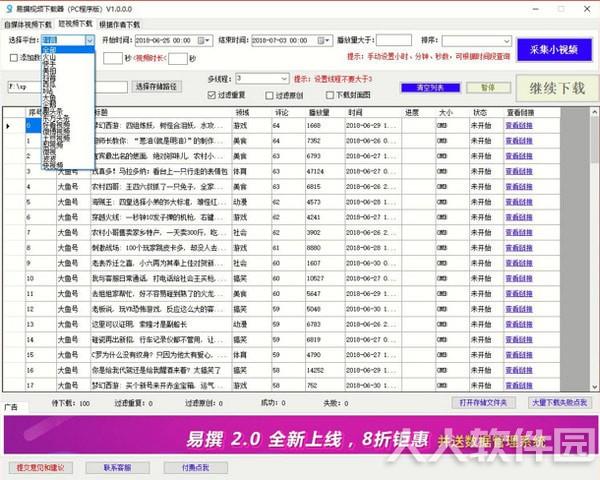
Task: Click the play count cell 14252
Action: 325,371
